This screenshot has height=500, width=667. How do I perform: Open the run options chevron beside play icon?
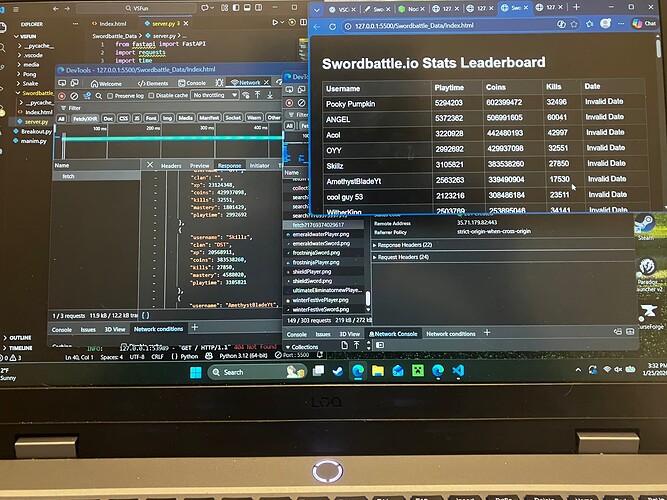[282, 22]
